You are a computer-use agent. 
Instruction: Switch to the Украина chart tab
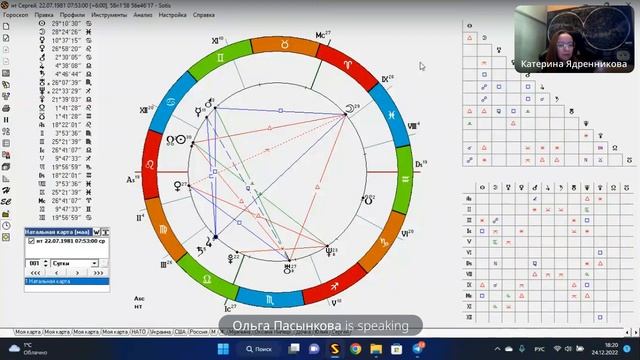coord(160,332)
